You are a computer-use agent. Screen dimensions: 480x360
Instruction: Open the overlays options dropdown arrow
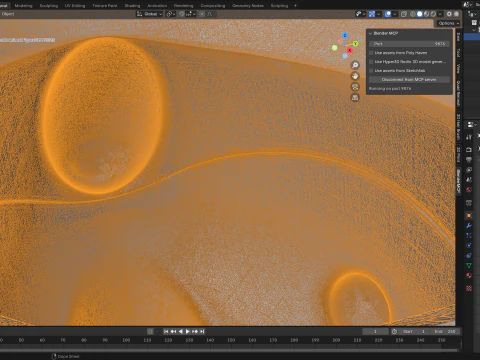point(395,14)
